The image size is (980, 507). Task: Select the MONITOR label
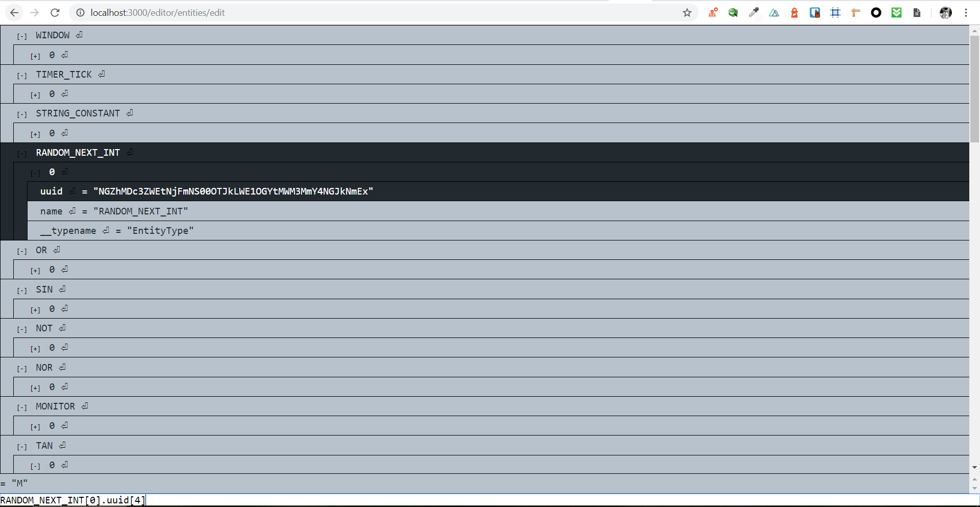tap(55, 406)
